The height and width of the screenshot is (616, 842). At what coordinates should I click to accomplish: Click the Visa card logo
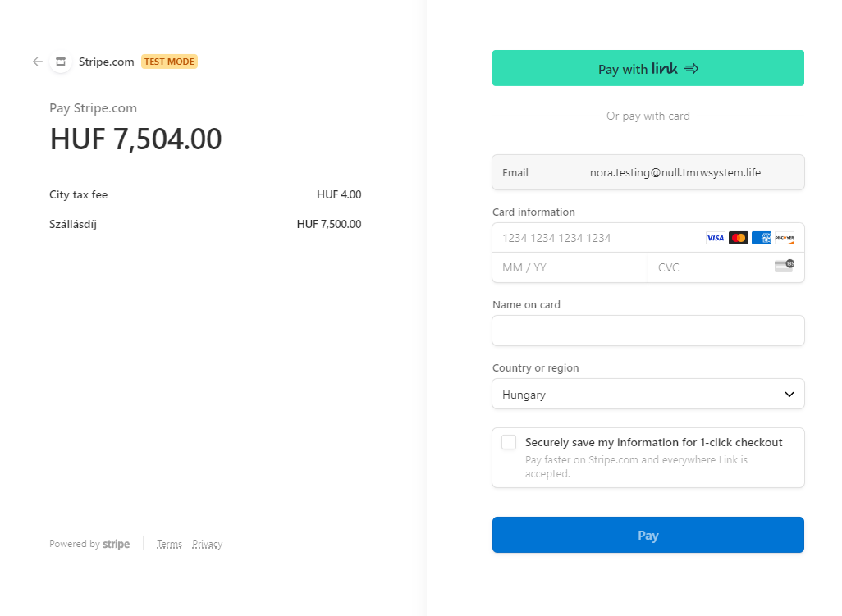click(716, 238)
